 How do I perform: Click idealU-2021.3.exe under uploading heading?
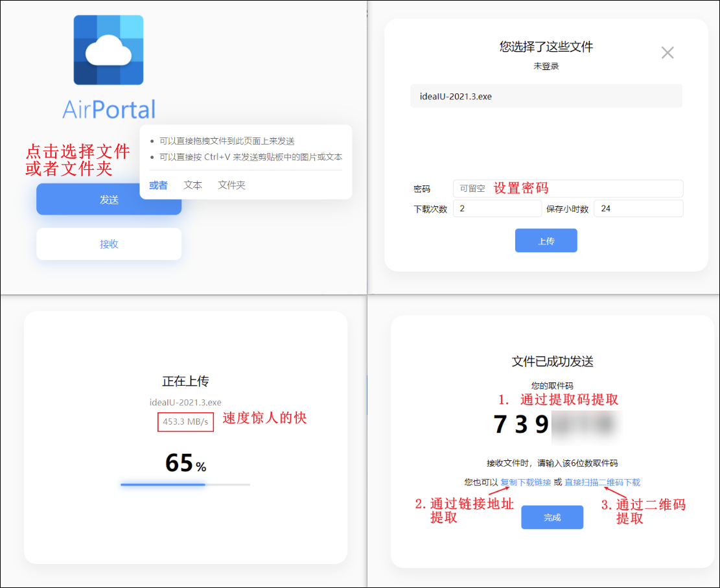coord(185,403)
